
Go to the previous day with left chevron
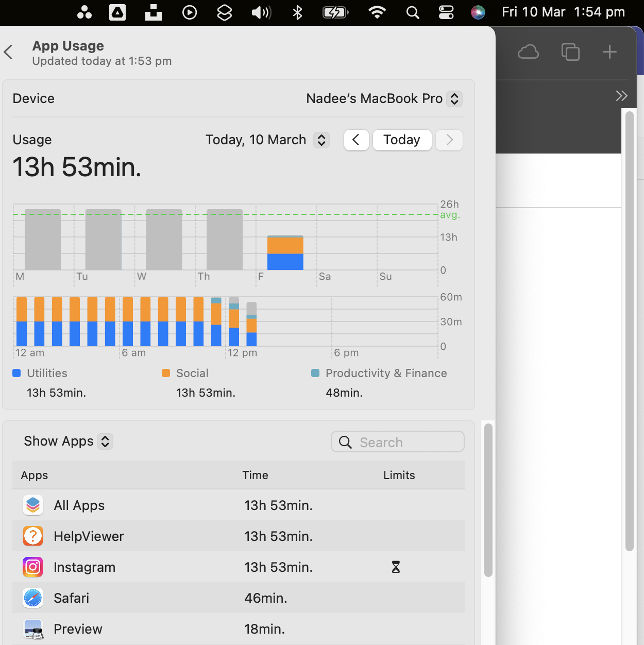[356, 140]
